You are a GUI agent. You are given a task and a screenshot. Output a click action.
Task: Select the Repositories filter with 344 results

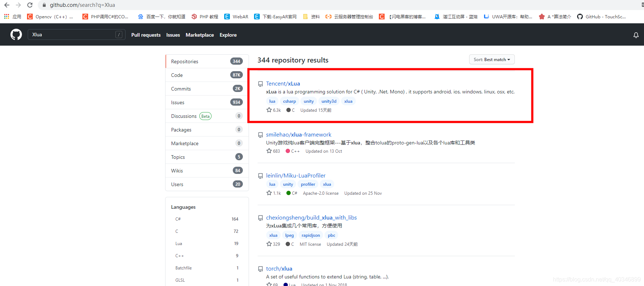[x=207, y=61]
